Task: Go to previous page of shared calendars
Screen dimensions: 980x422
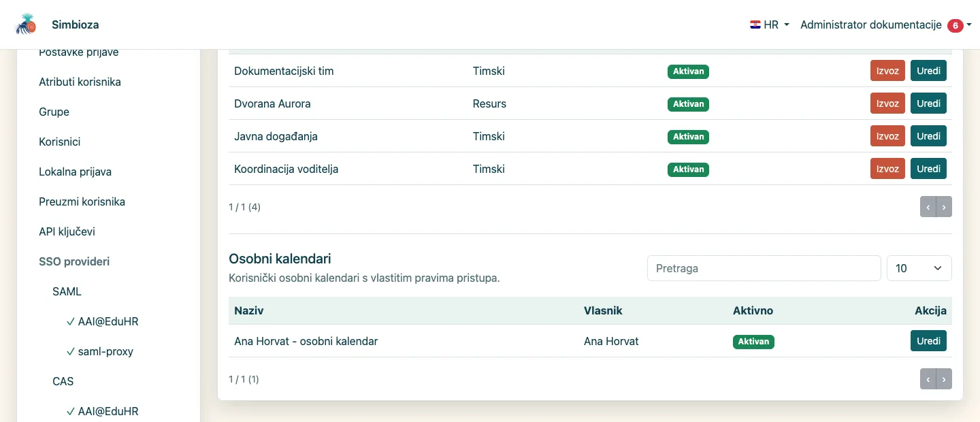Action: point(928,207)
